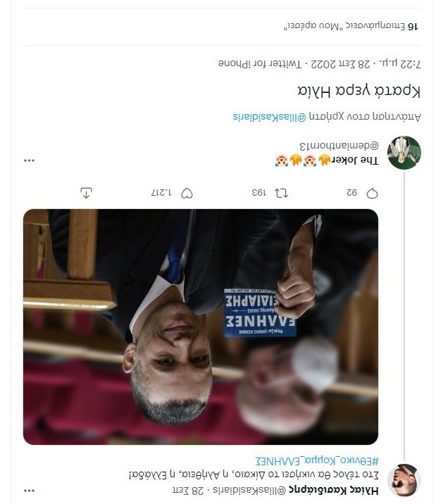Click the reply icon with 92 replies
Screen dimensions: 443x504
pyautogui.click(x=373, y=193)
